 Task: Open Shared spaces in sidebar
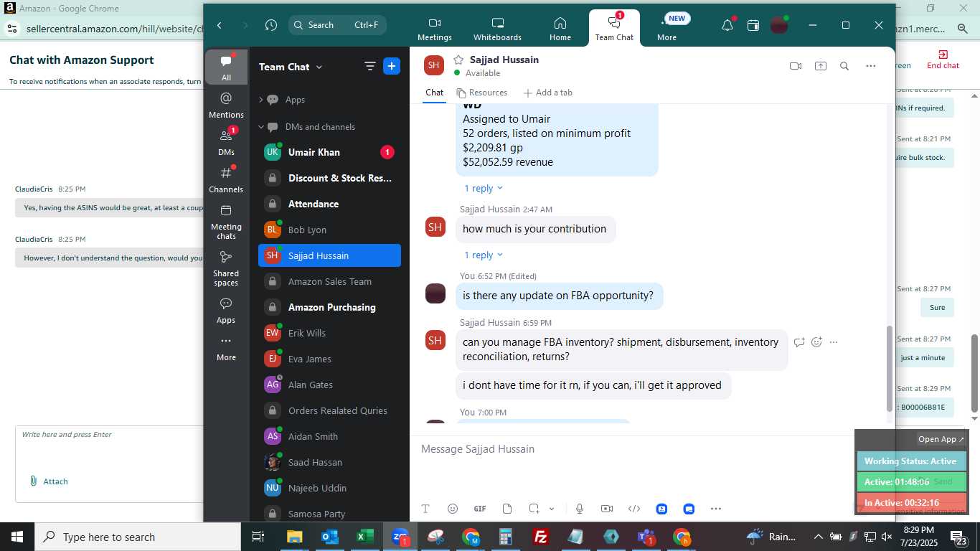226,268
